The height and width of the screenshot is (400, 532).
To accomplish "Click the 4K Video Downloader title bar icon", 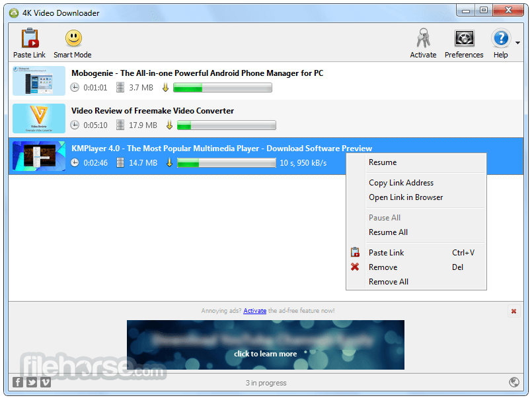I will click(14, 13).
